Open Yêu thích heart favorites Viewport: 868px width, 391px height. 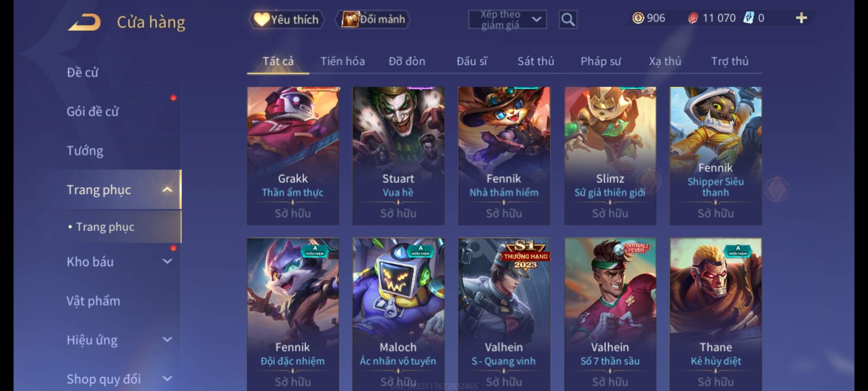click(286, 19)
